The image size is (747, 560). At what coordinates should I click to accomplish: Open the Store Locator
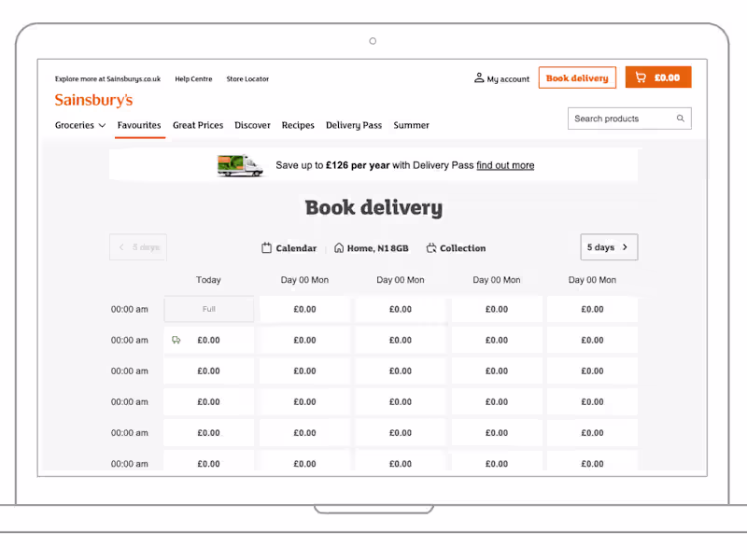247,78
